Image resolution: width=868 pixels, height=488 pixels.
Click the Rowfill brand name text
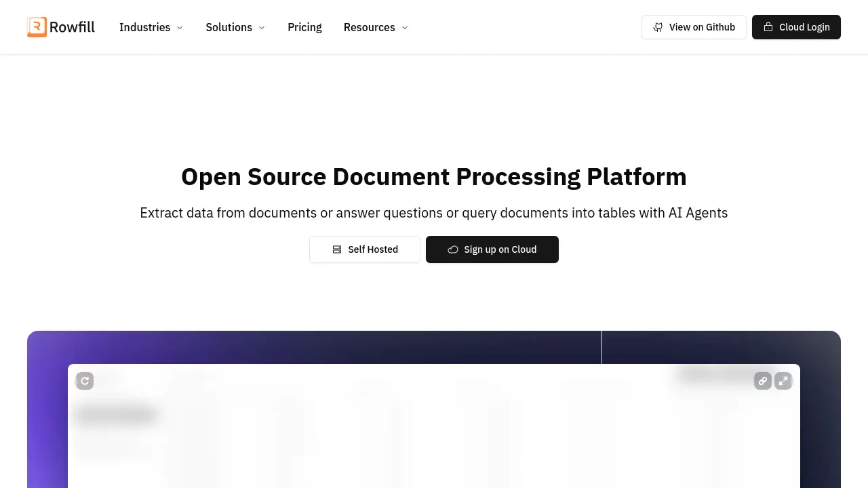click(72, 27)
